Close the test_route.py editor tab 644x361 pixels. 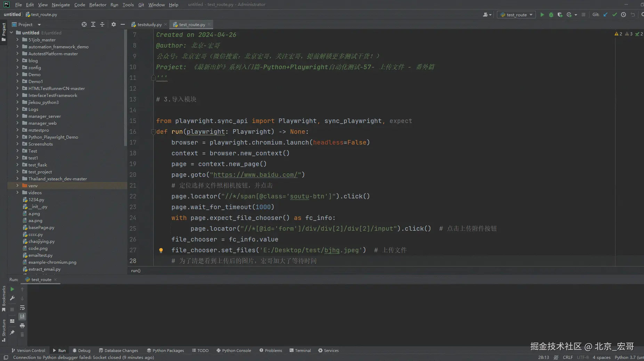tap(209, 25)
